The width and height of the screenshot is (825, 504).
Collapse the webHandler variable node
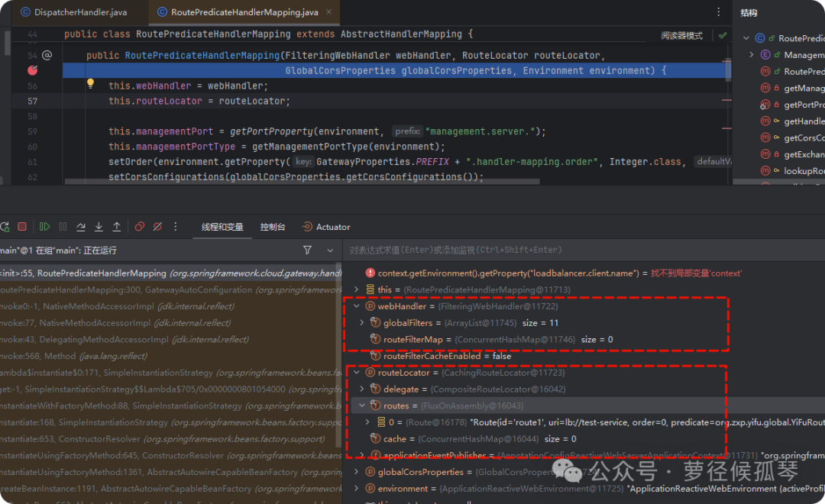(356, 306)
